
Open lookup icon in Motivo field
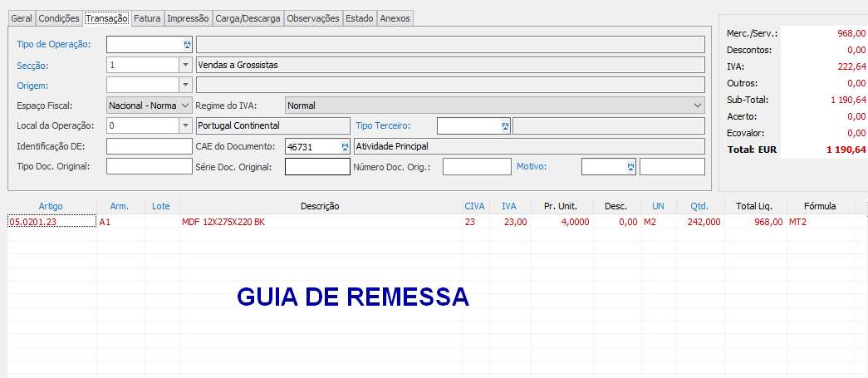pos(630,167)
